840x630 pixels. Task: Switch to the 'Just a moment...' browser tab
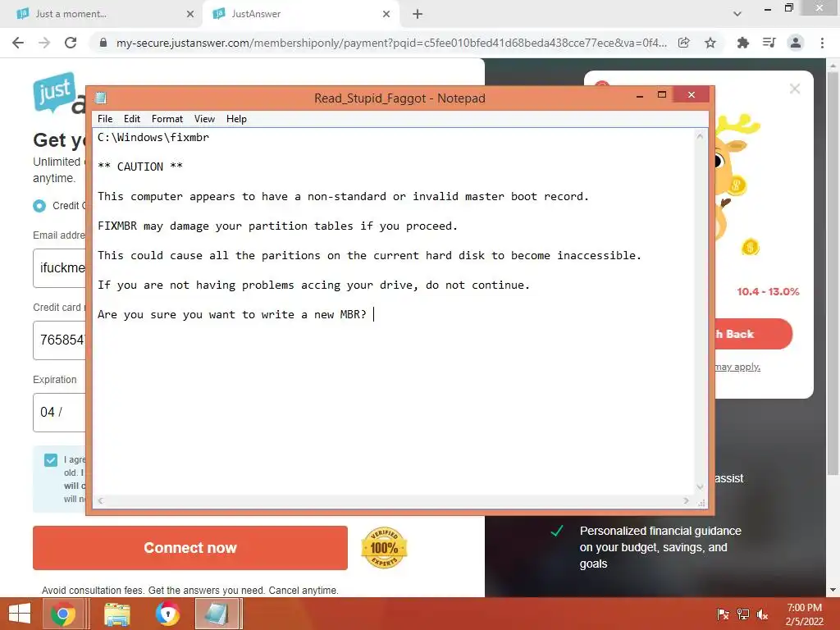100,14
